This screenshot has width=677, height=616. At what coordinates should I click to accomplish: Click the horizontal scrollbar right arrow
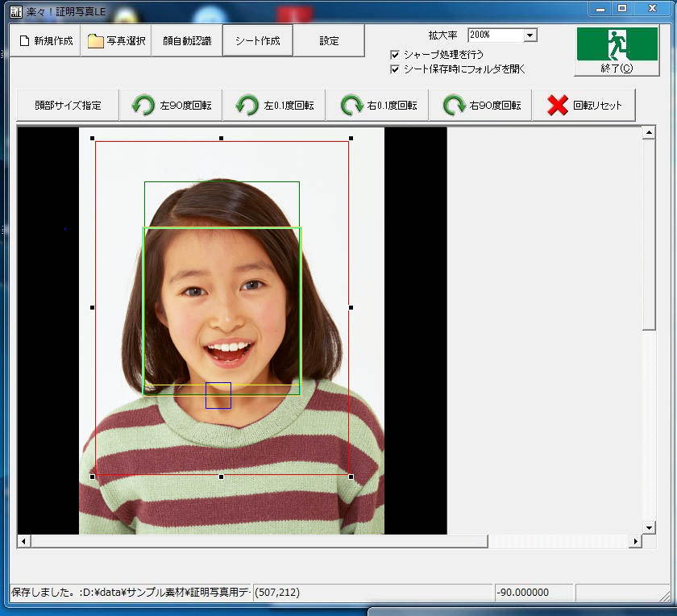635,542
